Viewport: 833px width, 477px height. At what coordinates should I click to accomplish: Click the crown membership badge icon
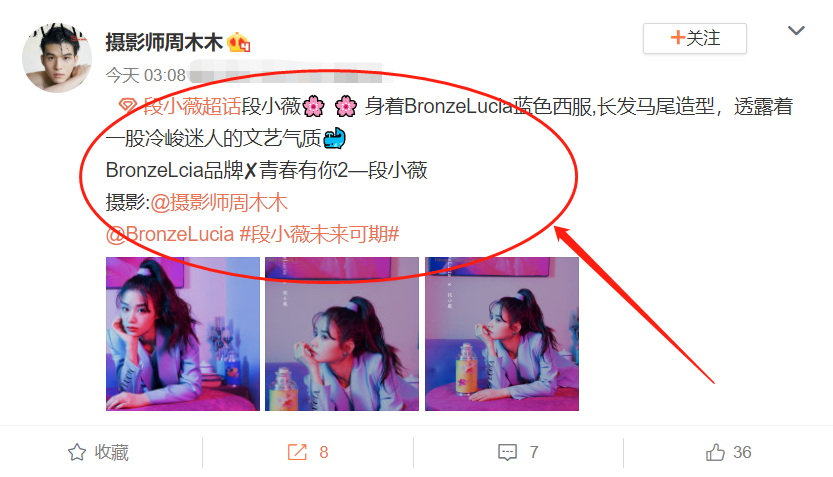point(239,42)
